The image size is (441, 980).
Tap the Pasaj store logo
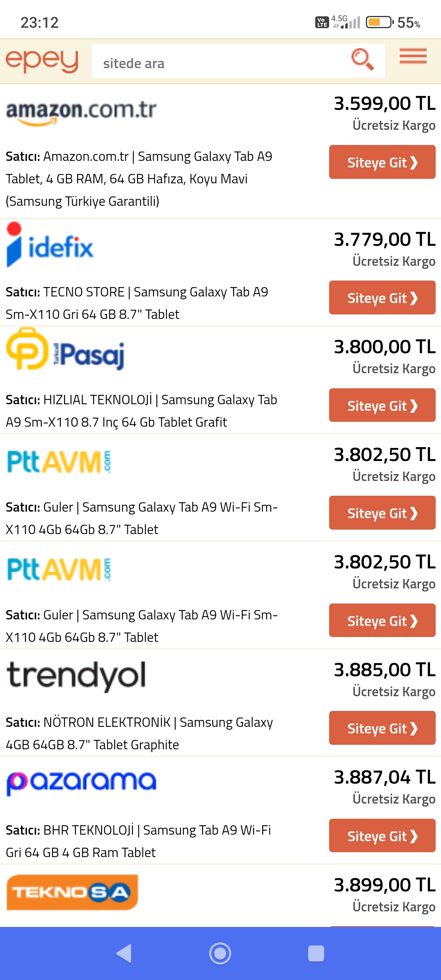[x=65, y=350]
